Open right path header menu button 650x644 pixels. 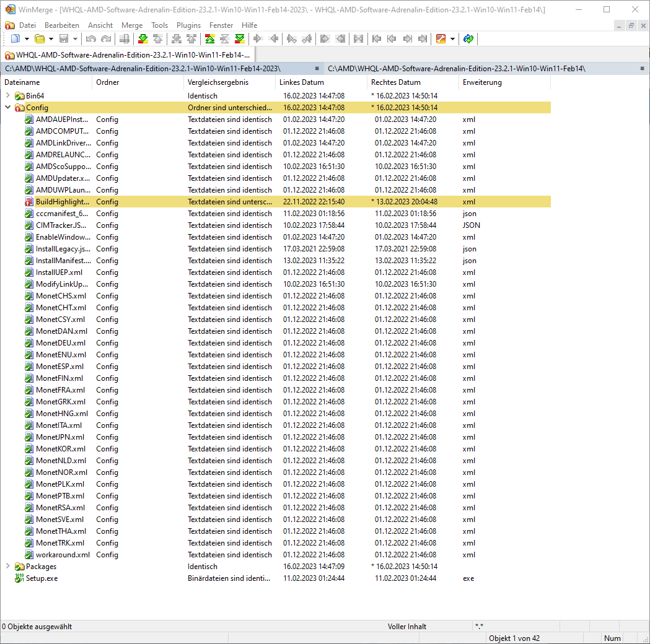click(x=642, y=69)
